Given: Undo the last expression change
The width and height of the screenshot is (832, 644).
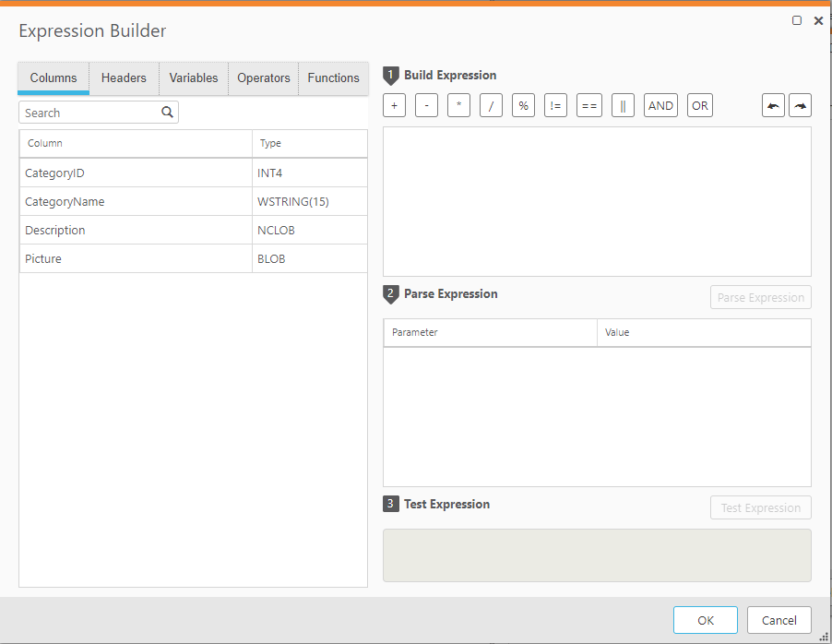Looking at the screenshot, I should tap(773, 105).
